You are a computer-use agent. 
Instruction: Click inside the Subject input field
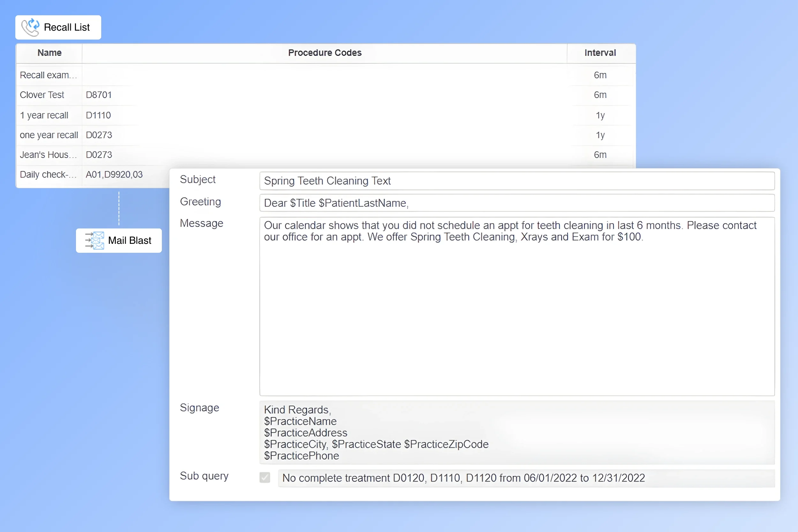(x=516, y=181)
